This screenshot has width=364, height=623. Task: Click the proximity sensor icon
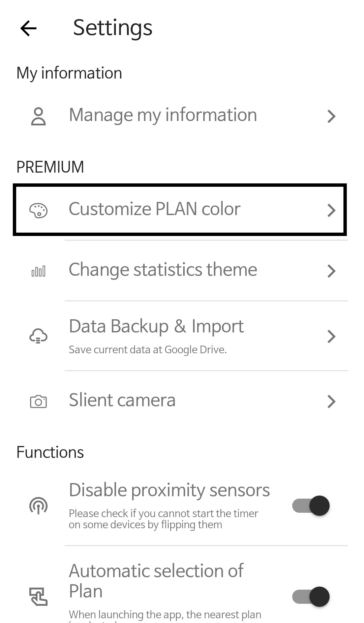pos(38,506)
